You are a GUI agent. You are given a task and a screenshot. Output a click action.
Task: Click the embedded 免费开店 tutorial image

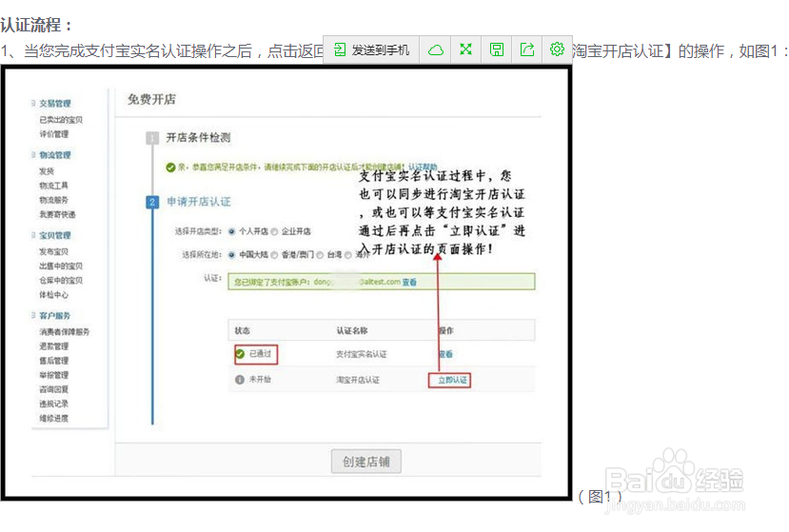[x=286, y=284]
